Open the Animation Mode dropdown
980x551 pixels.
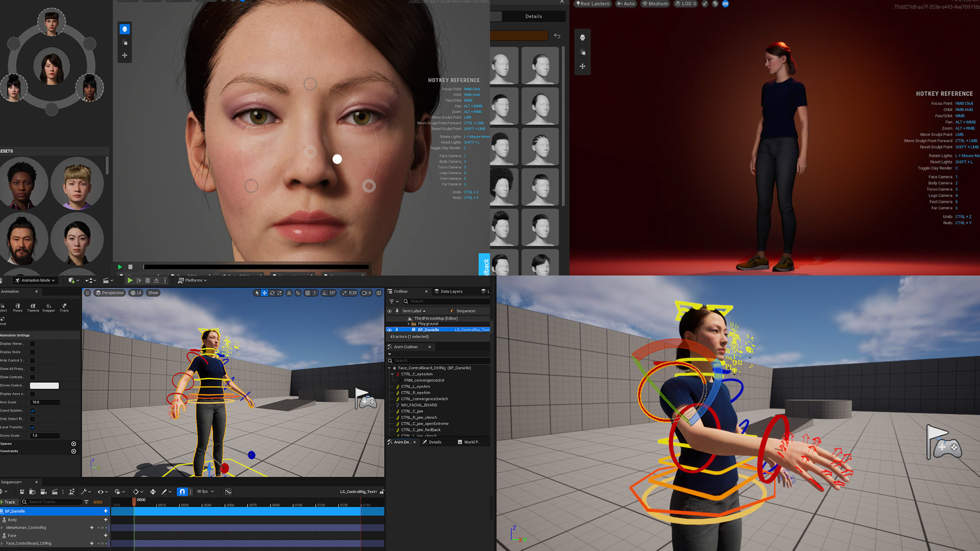[x=35, y=281]
